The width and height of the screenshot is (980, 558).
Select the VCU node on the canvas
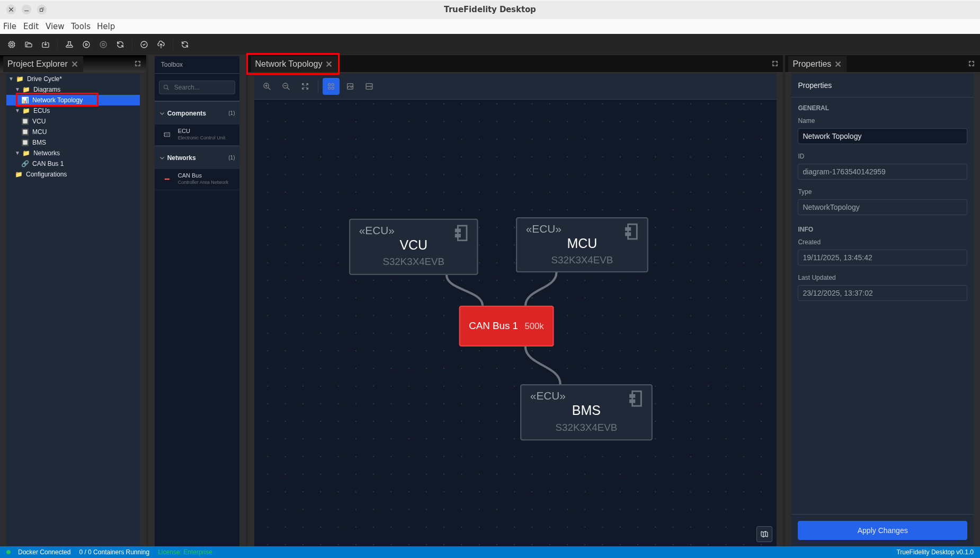tap(413, 247)
